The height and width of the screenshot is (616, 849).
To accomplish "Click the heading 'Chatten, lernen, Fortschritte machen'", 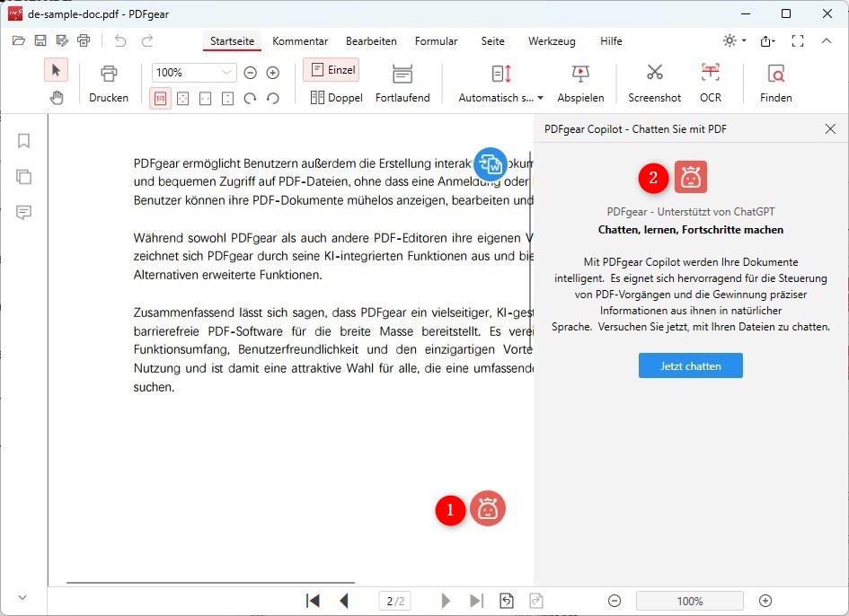I will (x=690, y=230).
